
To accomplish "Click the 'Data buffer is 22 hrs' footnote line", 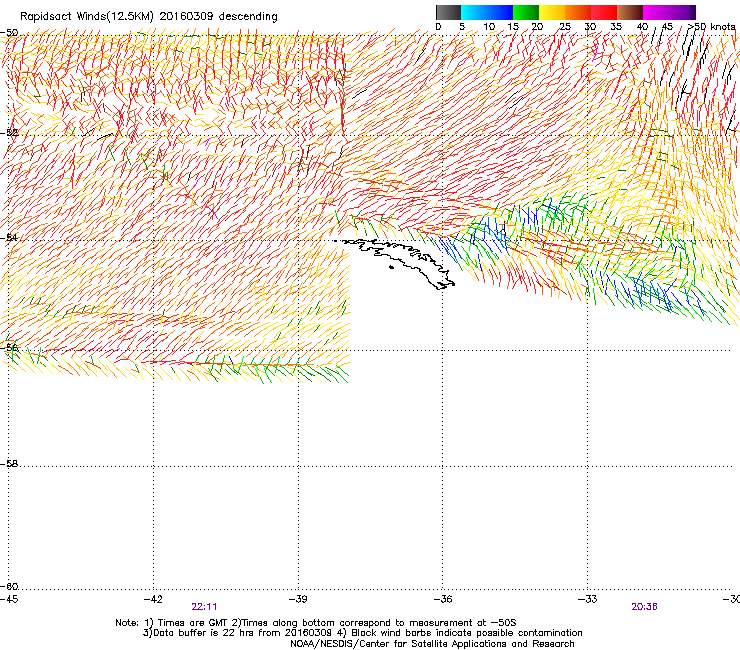I will (362, 633).
